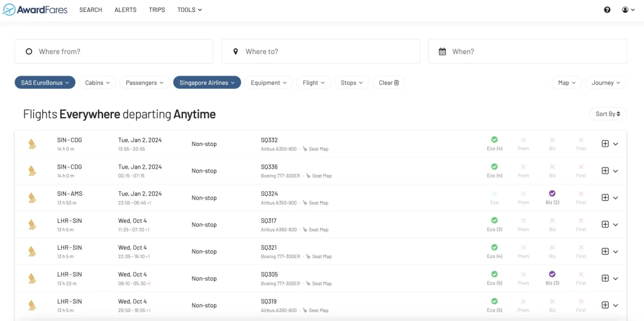The width and height of the screenshot is (644, 321).
Task: Go to the SEARCH nav item
Action: (x=91, y=10)
